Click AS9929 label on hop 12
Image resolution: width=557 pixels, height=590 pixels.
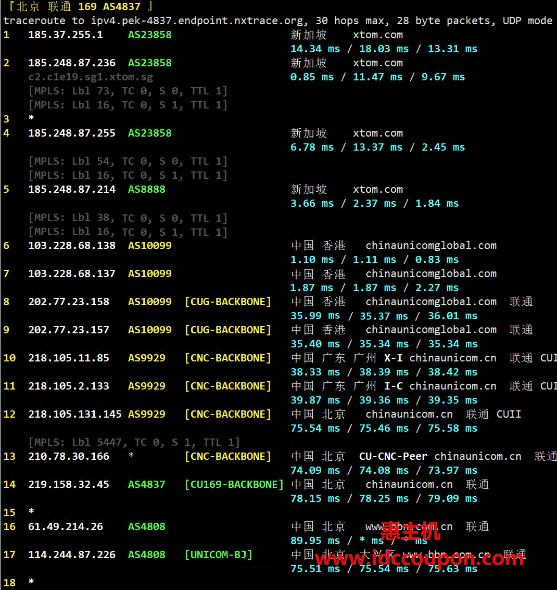pyautogui.click(x=147, y=414)
